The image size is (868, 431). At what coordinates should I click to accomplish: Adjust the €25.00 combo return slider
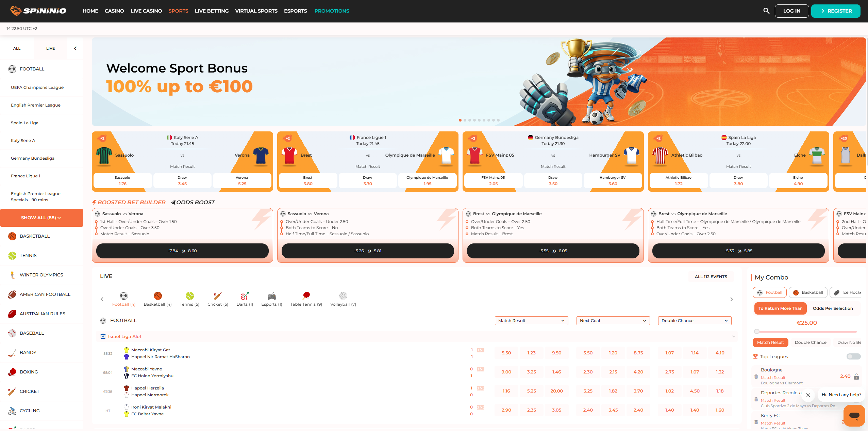pos(757,331)
